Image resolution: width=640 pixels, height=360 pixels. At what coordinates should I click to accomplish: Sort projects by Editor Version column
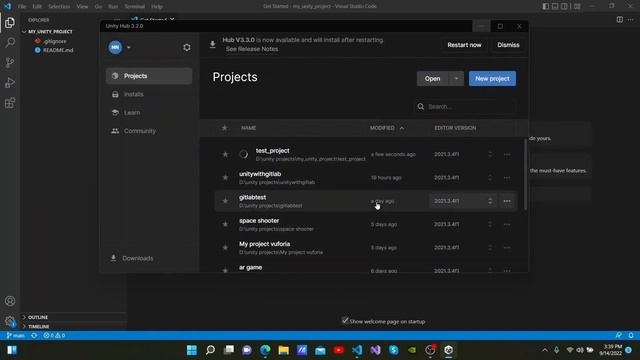[x=455, y=128]
